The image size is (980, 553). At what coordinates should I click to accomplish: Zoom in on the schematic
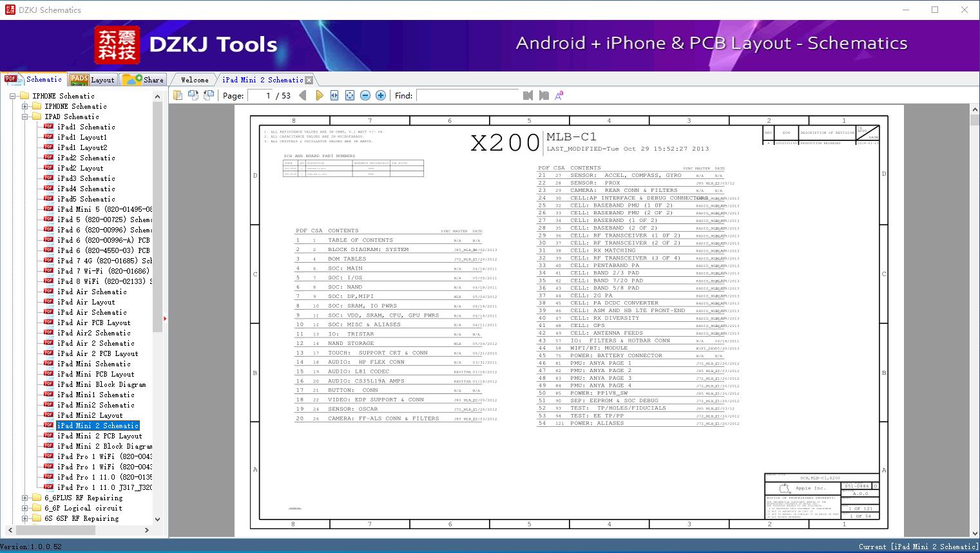381,95
